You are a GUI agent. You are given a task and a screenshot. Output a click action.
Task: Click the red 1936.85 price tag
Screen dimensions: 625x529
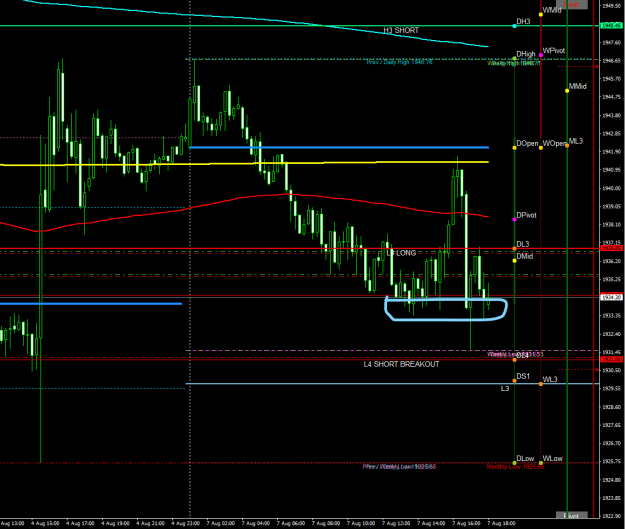point(611,248)
